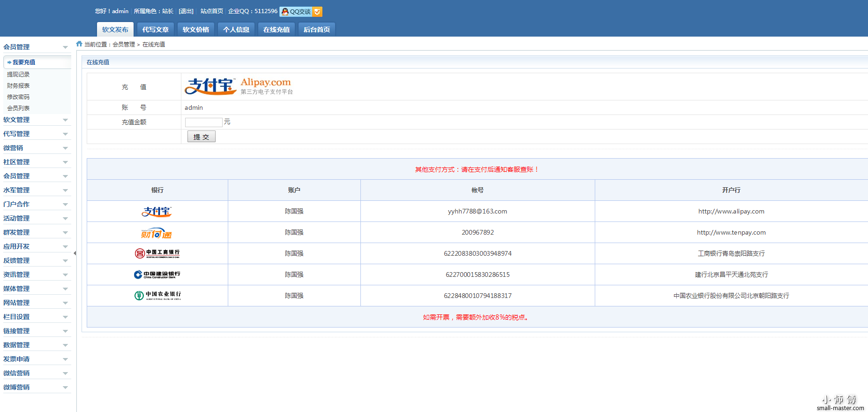Click the [退出] logout link
The width and height of the screenshot is (868, 412).
[x=186, y=11]
